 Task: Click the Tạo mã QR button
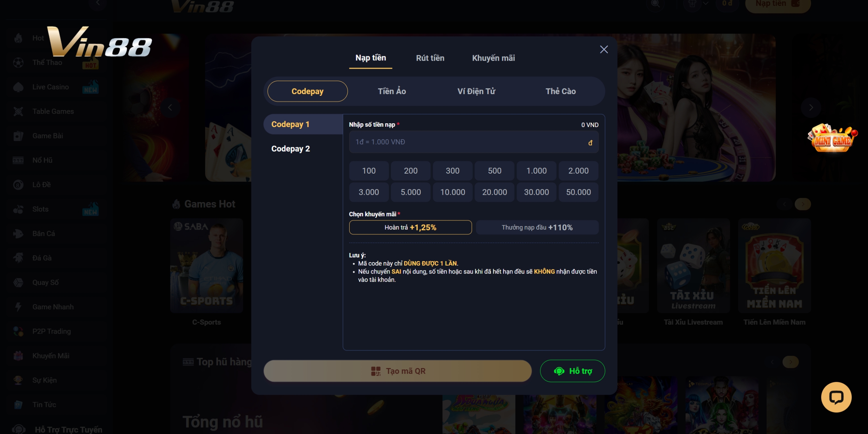point(398,371)
